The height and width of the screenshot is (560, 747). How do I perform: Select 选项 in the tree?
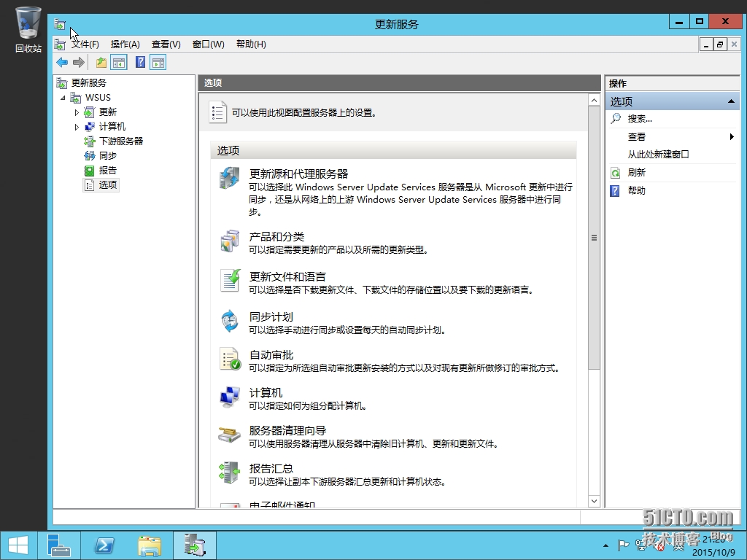pos(108,184)
